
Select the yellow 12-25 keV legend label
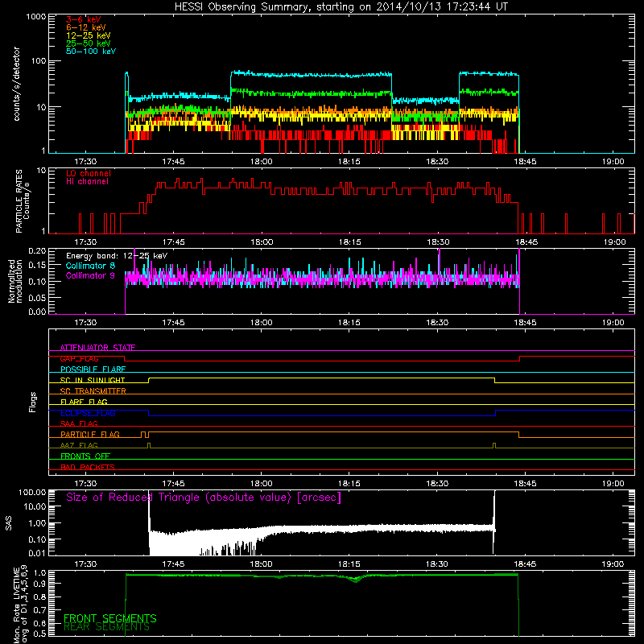pyautogui.click(x=89, y=35)
